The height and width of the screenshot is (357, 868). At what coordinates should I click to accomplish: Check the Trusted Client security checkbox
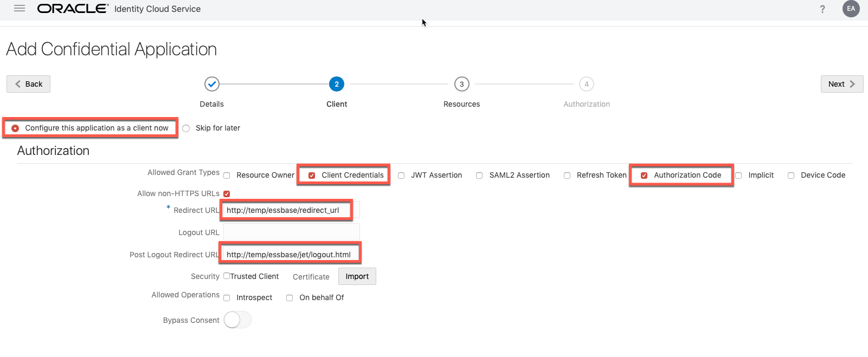227,276
